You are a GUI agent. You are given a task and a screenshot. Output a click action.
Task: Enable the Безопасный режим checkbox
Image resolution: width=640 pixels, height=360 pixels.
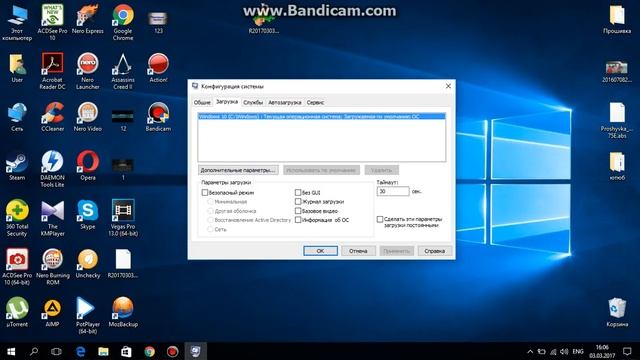pyautogui.click(x=205, y=192)
